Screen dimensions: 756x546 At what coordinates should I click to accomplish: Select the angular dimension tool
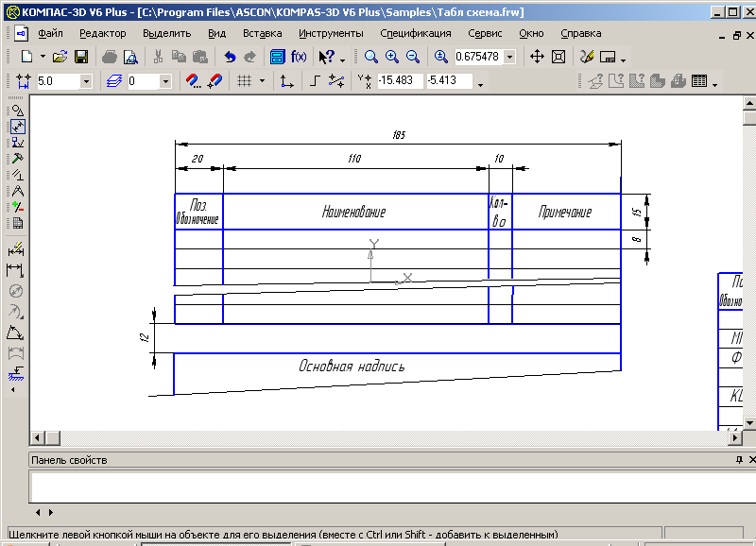[x=16, y=333]
